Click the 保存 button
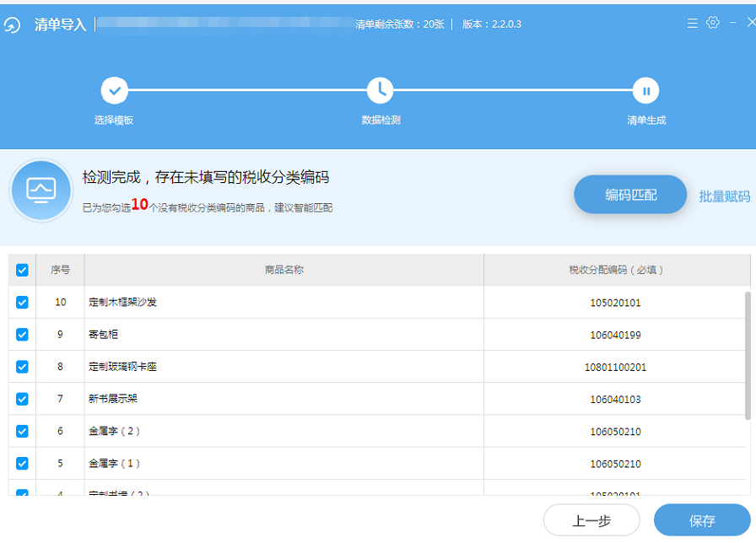This screenshot has width=756, height=543. point(702,521)
